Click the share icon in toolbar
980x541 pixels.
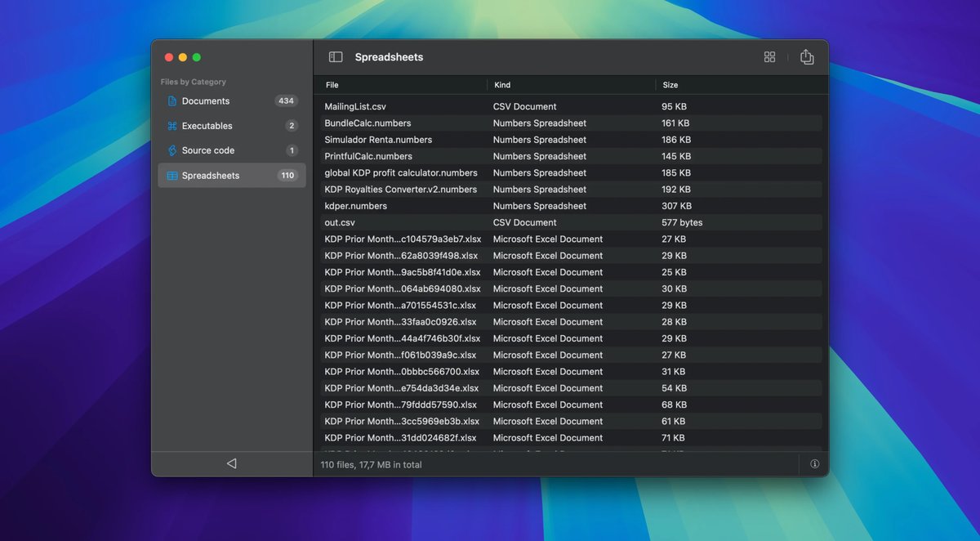(807, 57)
